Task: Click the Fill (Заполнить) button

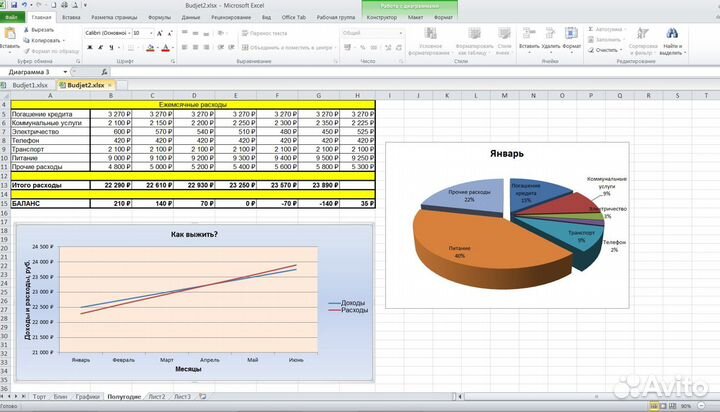Action: click(x=607, y=40)
